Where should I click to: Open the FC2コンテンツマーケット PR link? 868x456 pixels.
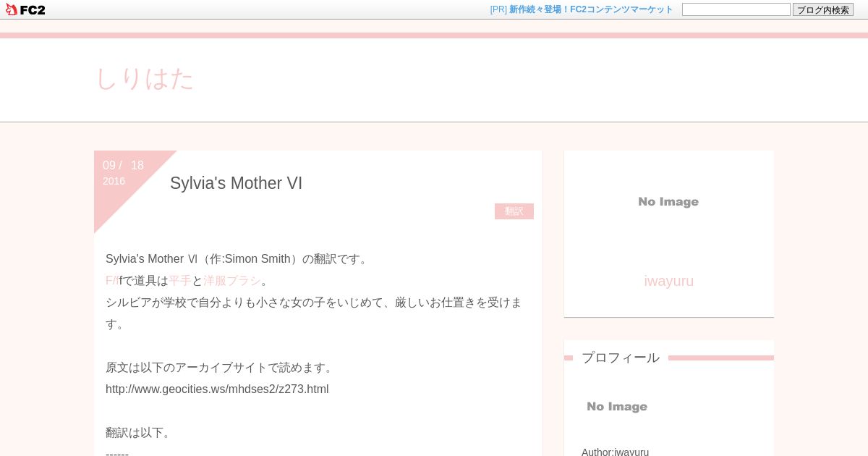(x=591, y=9)
